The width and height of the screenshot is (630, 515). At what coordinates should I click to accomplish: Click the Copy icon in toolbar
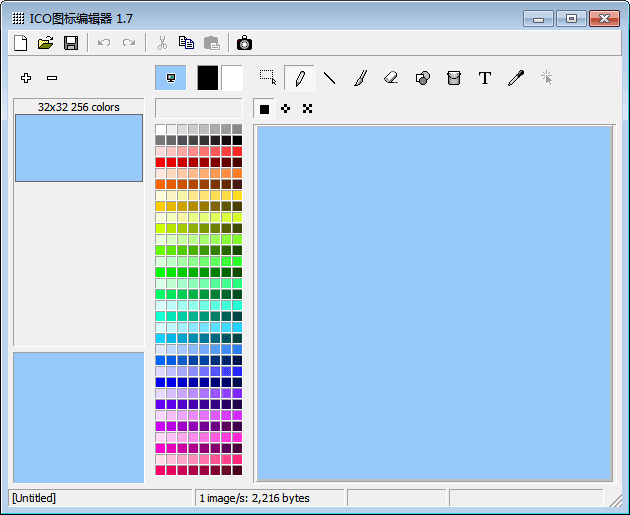coord(186,42)
